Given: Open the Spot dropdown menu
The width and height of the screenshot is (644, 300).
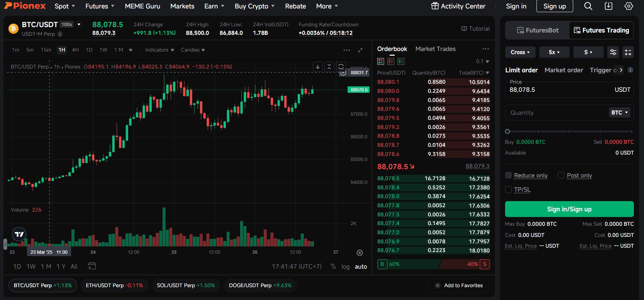Looking at the screenshot, I should click(x=65, y=6).
